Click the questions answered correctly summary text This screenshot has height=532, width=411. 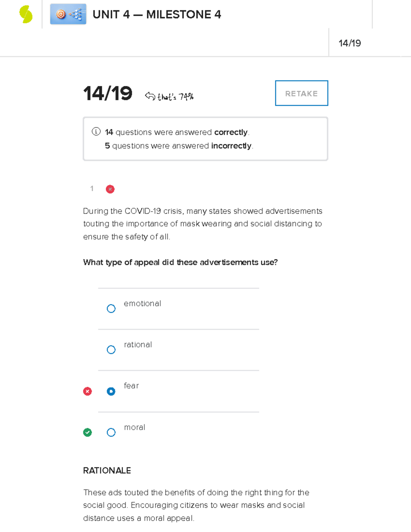click(x=177, y=132)
